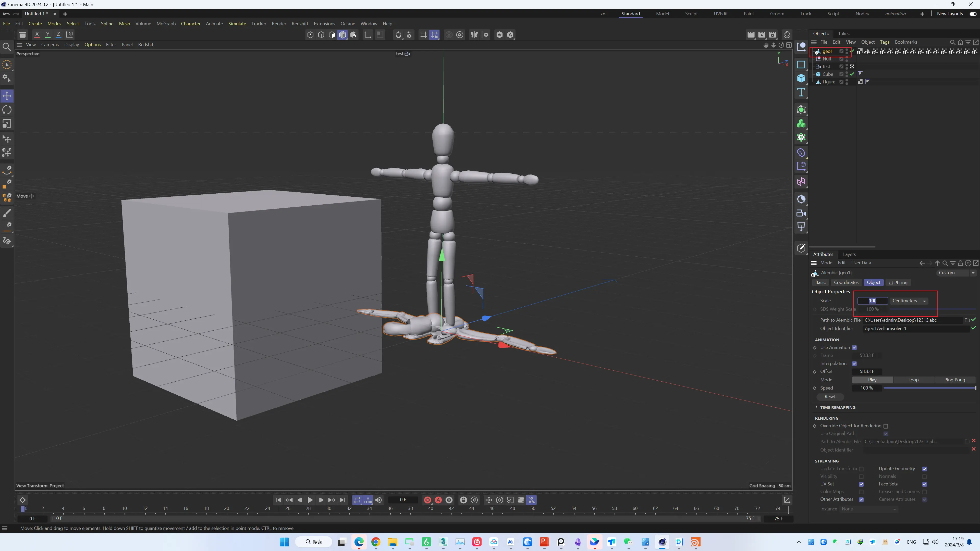The height and width of the screenshot is (551, 980).
Task: Open the Simulate menu
Action: point(237,23)
